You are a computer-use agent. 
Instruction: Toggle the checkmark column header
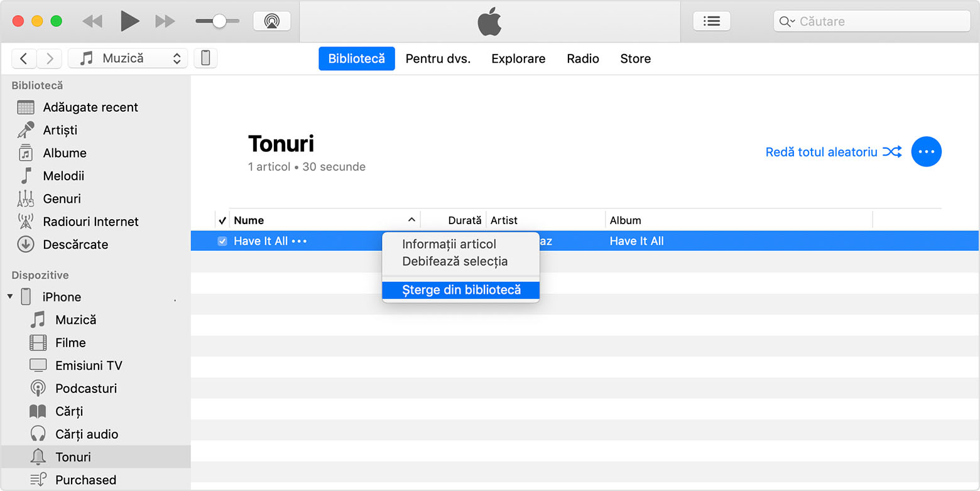pos(222,220)
